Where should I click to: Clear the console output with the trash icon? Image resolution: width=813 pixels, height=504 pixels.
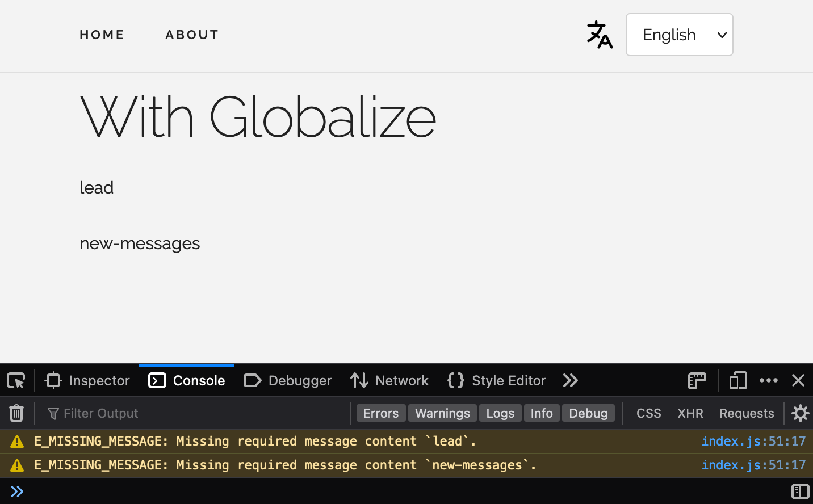[16, 413]
